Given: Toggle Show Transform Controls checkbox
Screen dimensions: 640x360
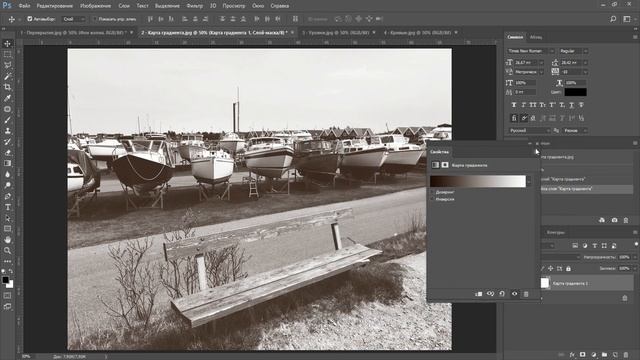Looking at the screenshot, I should click(95, 19).
